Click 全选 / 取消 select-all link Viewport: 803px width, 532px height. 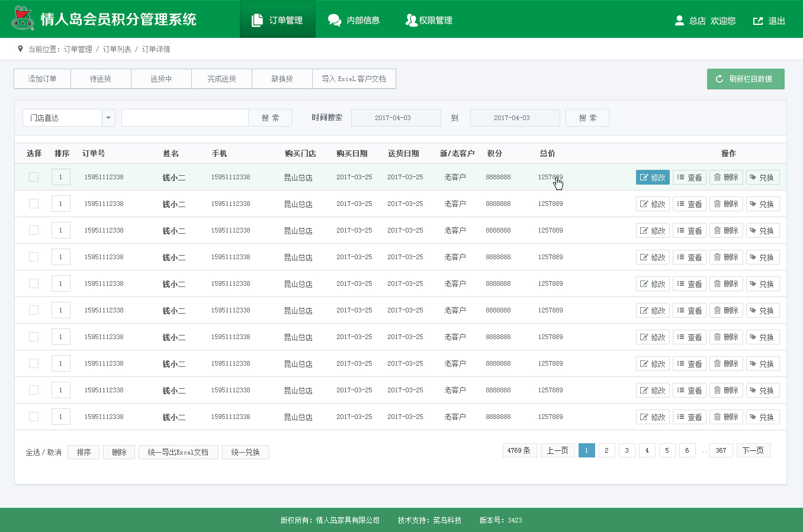pyautogui.click(x=43, y=452)
